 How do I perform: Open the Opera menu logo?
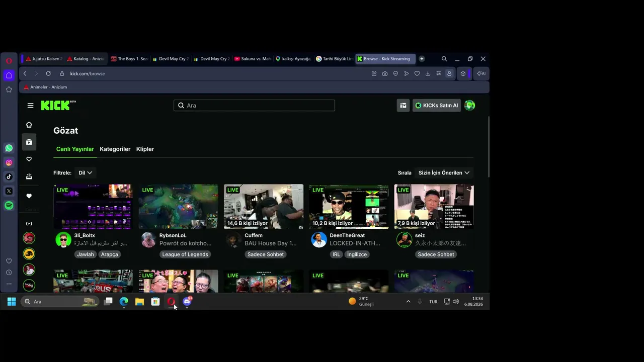pyautogui.click(x=9, y=60)
